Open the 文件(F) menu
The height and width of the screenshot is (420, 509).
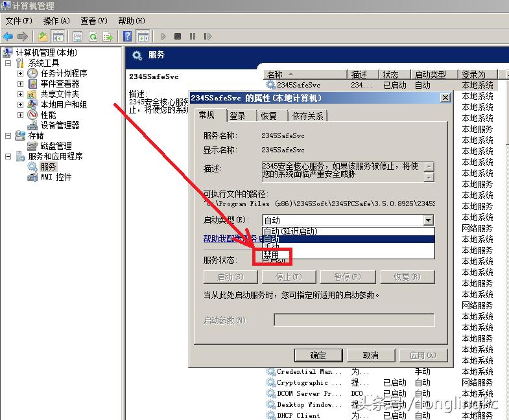(19, 21)
